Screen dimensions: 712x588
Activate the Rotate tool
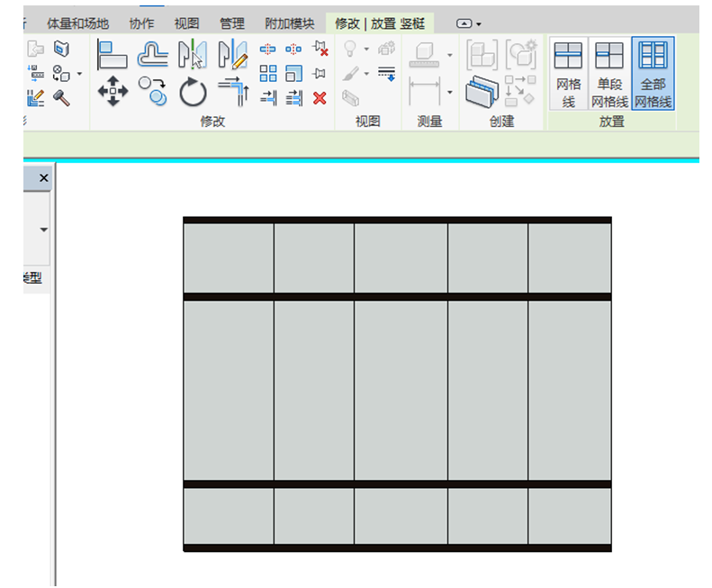click(x=193, y=92)
